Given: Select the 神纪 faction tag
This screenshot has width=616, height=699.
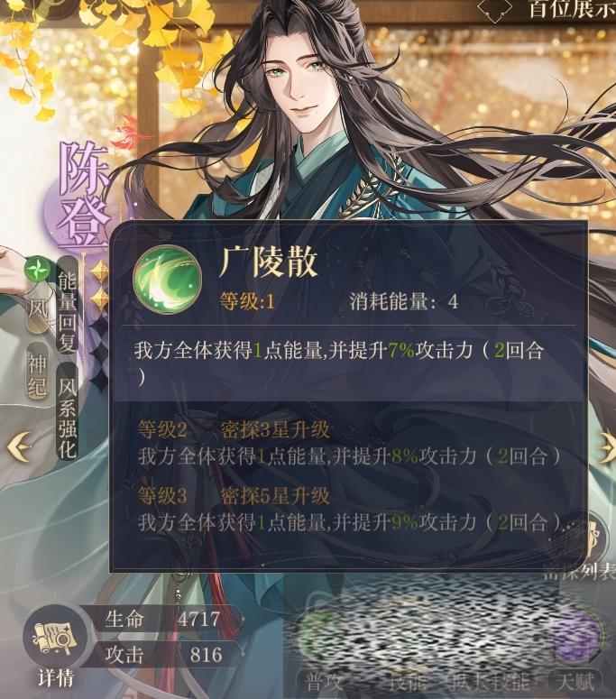Looking at the screenshot, I should pos(38,374).
